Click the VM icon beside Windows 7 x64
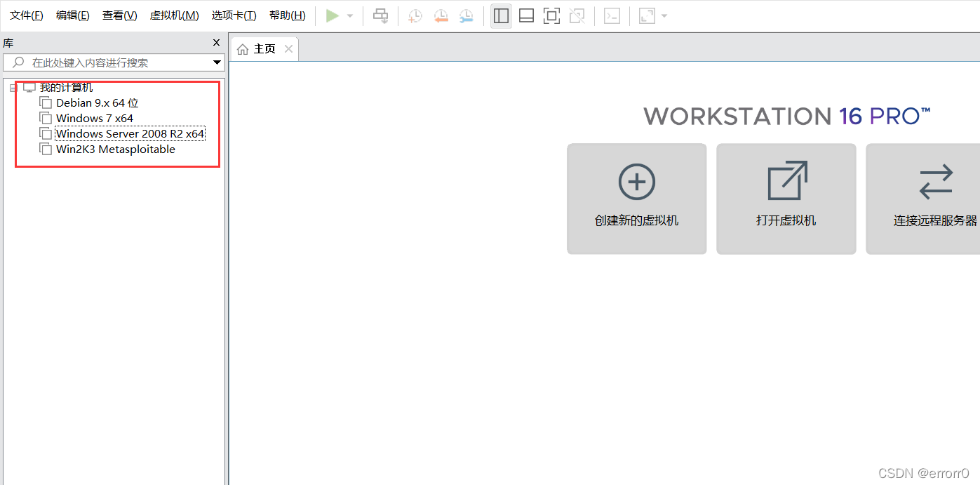Image resolution: width=980 pixels, height=485 pixels. pos(46,119)
